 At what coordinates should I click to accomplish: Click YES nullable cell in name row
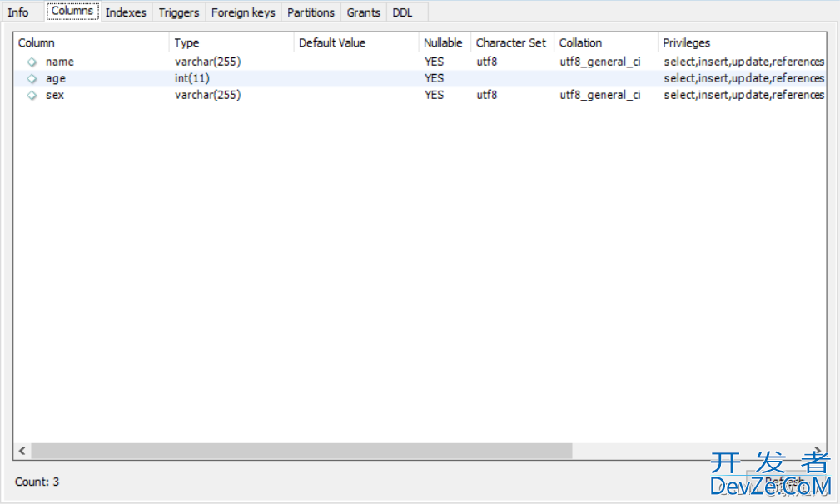(434, 62)
